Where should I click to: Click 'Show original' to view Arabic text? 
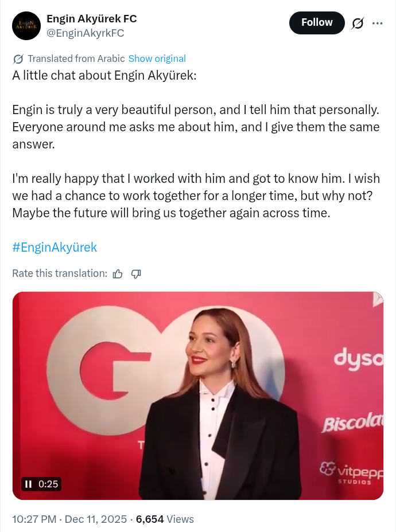(157, 58)
